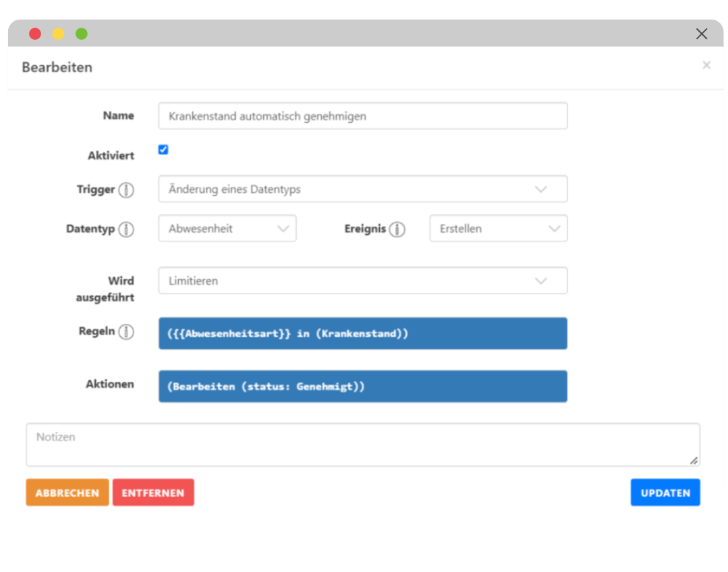Open the Ereignis info icon
Image resolution: width=728 pixels, height=572 pixels.
pos(397,229)
